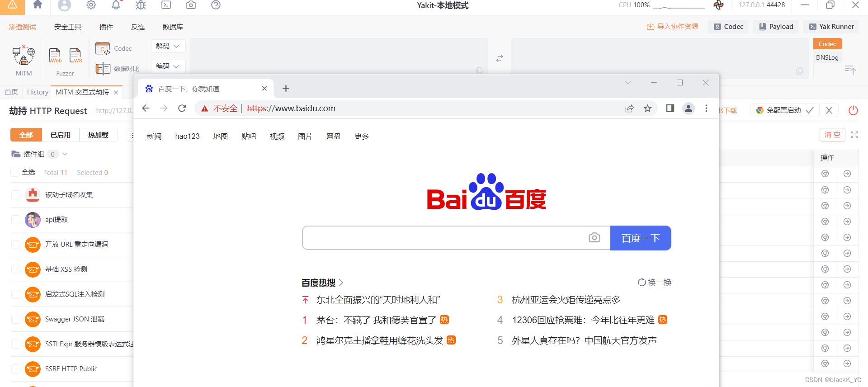The height and width of the screenshot is (387, 868).
Task: Click browser address bar URL
Action: [x=291, y=109]
